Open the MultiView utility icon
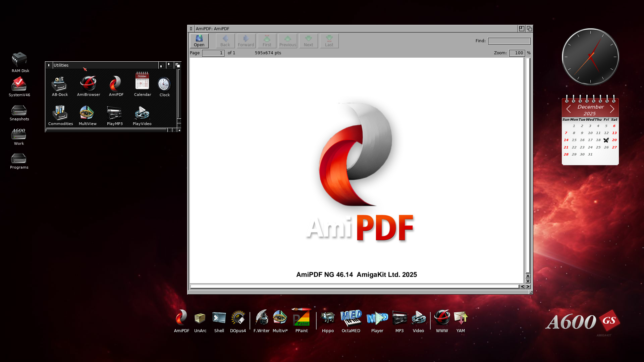This screenshot has height=362, width=644. (x=87, y=113)
